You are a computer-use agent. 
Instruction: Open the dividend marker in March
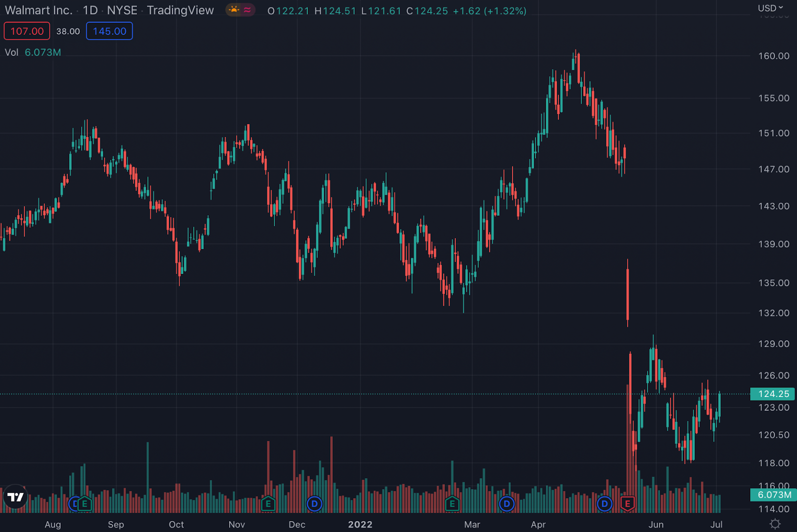pos(507,504)
